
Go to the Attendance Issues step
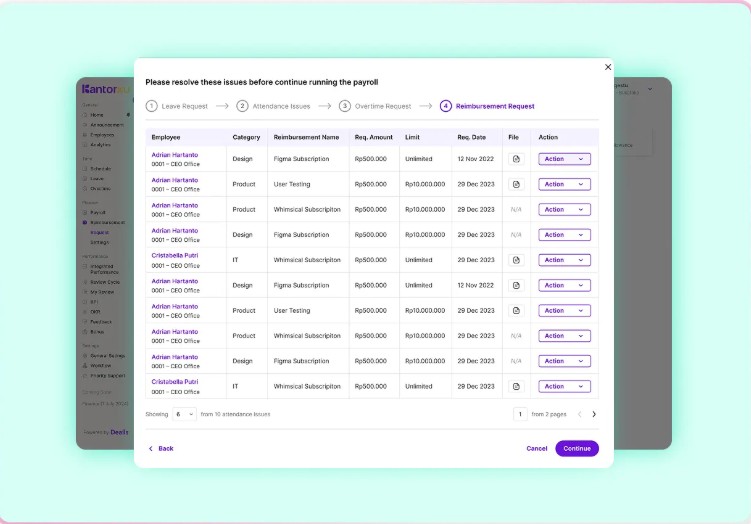coord(273,106)
